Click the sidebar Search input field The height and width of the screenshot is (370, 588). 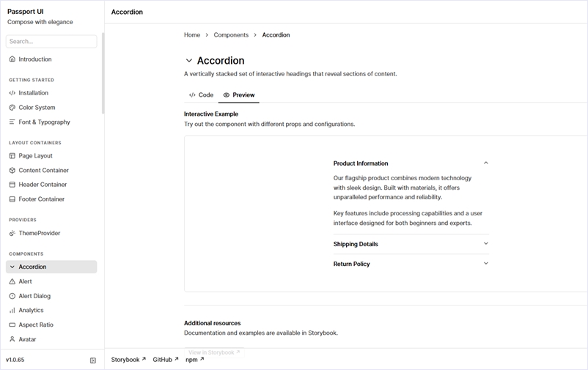coord(51,42)
